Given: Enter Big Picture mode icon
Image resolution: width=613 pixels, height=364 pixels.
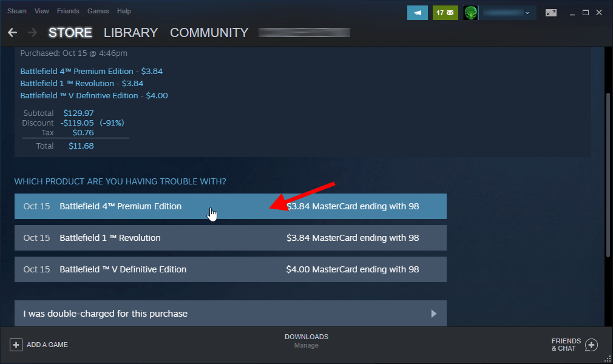Looking at the screenshot, I should [551, 13].
